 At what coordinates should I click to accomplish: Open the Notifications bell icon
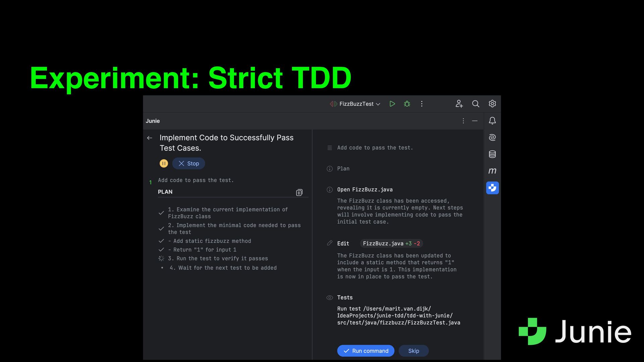point(492,121)
